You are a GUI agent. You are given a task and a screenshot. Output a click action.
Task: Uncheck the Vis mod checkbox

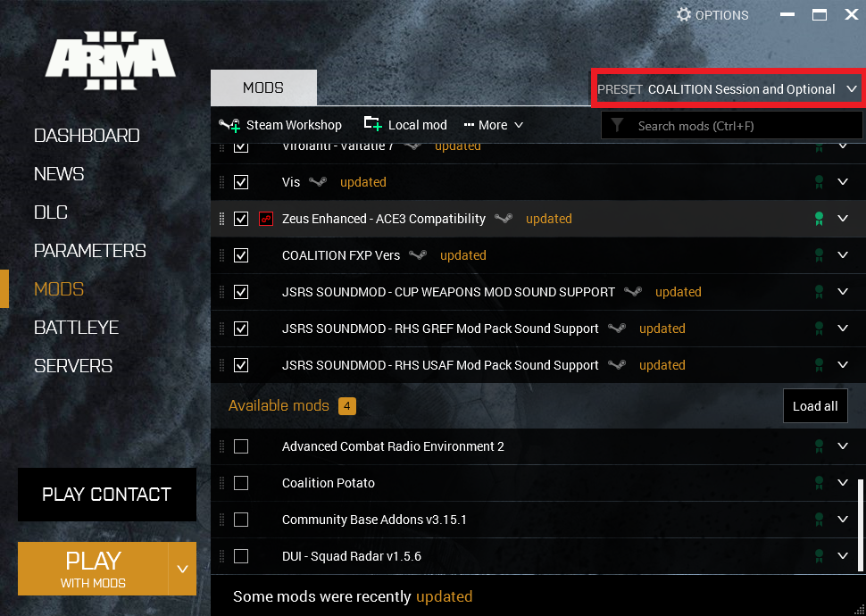click(241, 182)
